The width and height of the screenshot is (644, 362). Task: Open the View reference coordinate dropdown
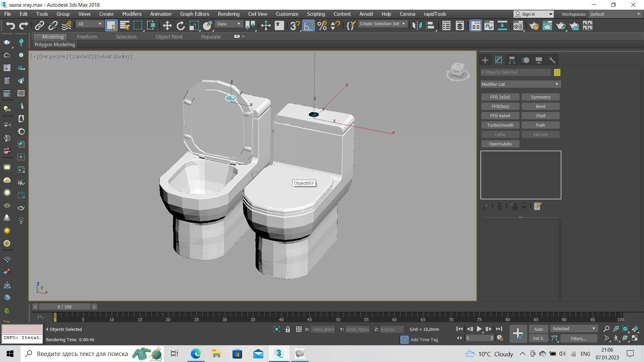(x=229, y=24)
